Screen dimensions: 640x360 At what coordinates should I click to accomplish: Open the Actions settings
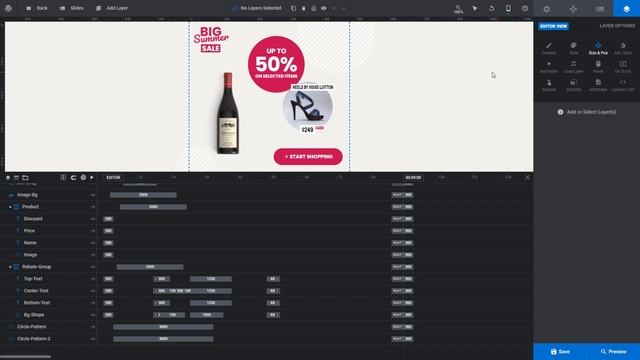click(549, 85)
